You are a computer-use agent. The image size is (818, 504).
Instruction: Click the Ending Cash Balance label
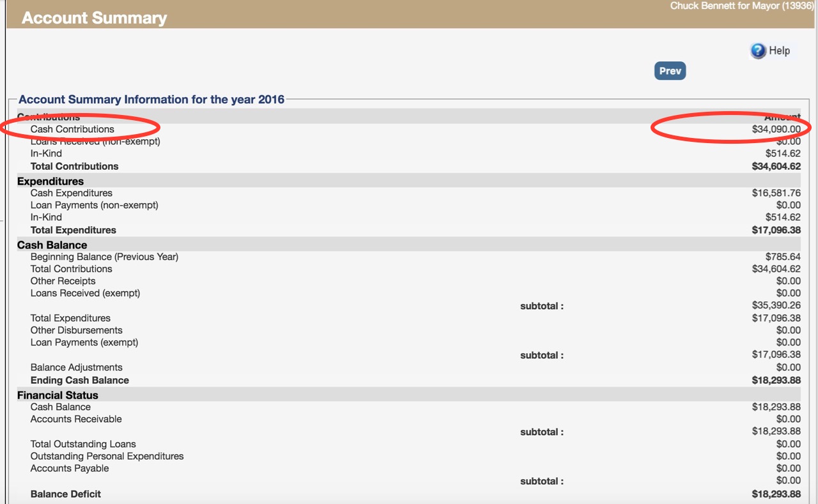point(79,380)
